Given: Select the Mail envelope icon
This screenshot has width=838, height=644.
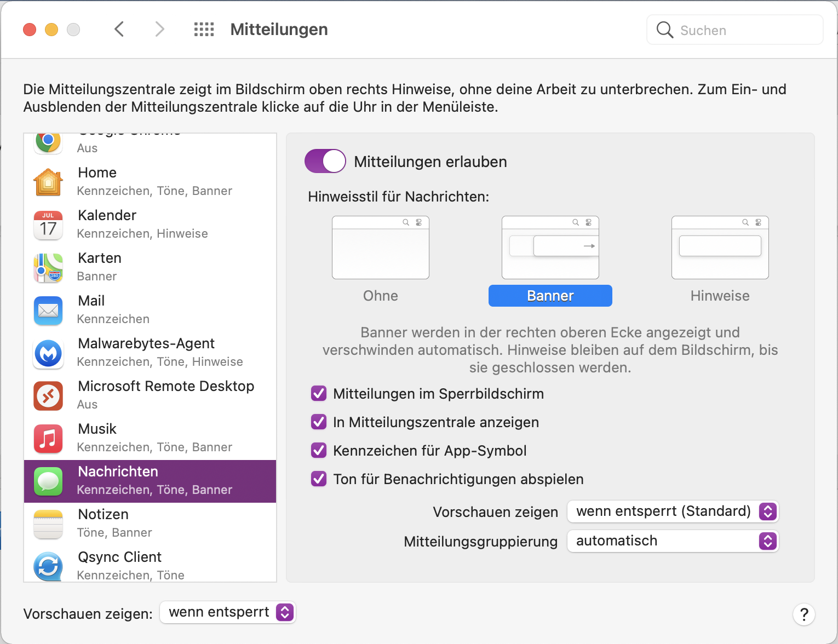Looking at the screenshot, I should 48,310.
